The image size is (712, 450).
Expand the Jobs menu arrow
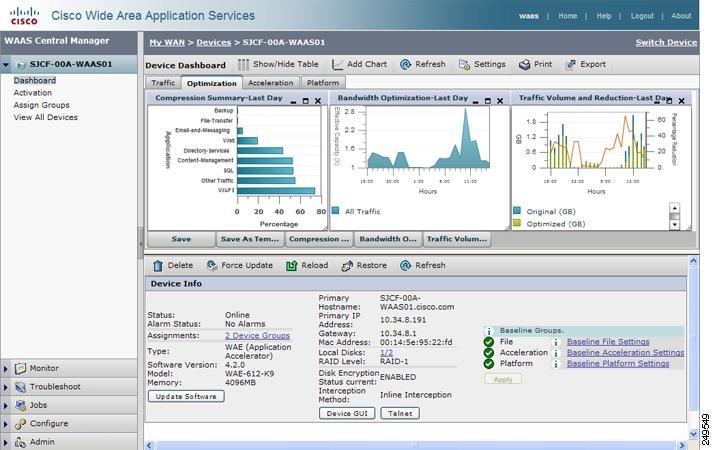click(x=5, y=405)
